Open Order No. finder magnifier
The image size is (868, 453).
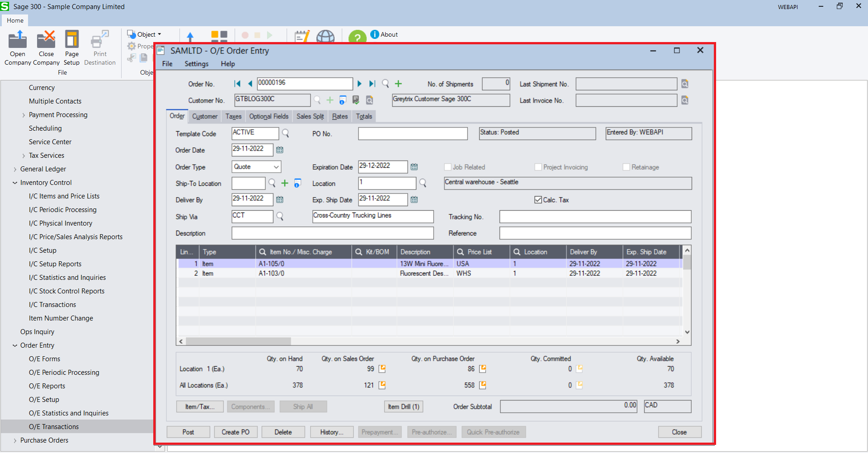point(385,84)
